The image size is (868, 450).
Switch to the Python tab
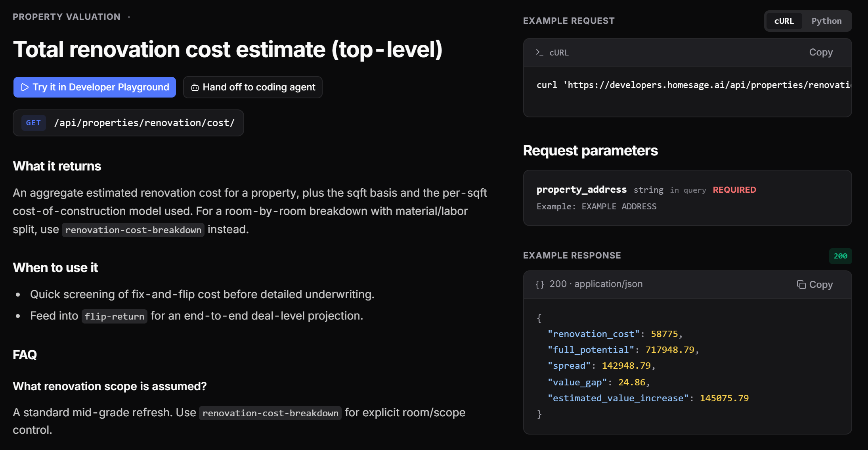coord(826,21)
